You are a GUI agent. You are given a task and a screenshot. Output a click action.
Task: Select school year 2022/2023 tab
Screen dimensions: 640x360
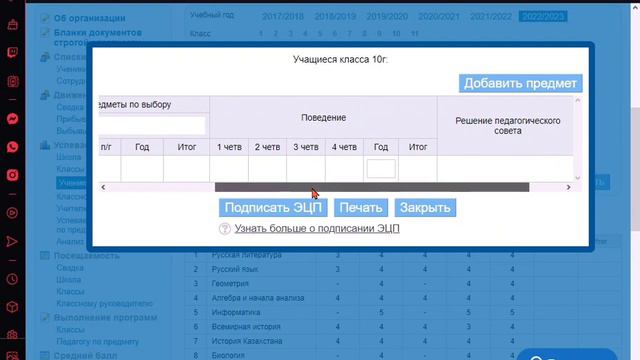[543, 16]
